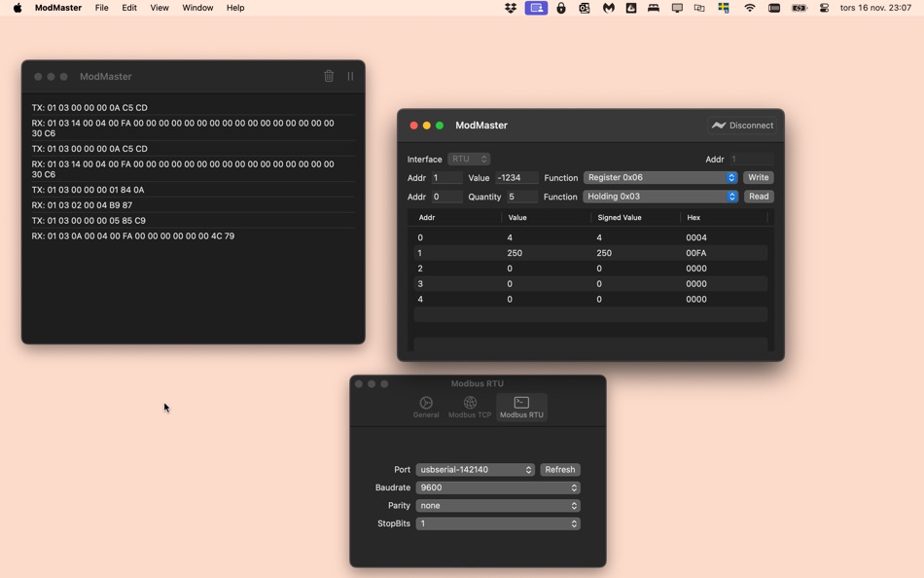Screen dimensions: 924x578
Task: Open the File menu
Action: click(102, 8)
